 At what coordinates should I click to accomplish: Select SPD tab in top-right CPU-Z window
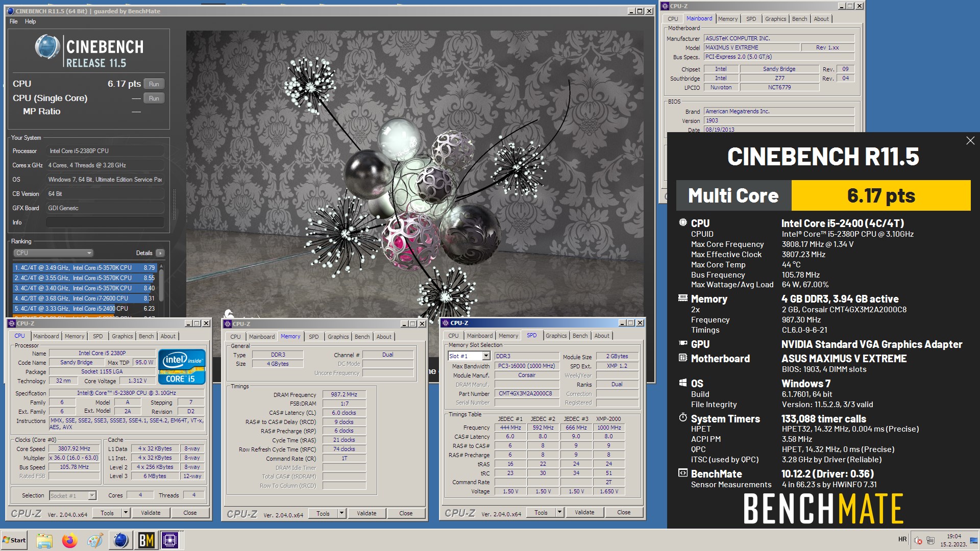click(x=751, y=19)
